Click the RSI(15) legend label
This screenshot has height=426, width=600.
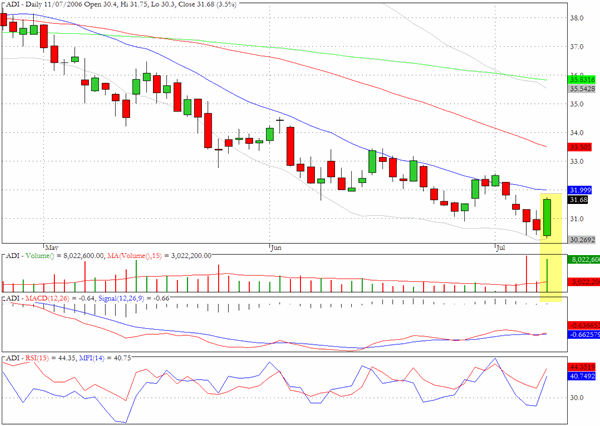37,358
